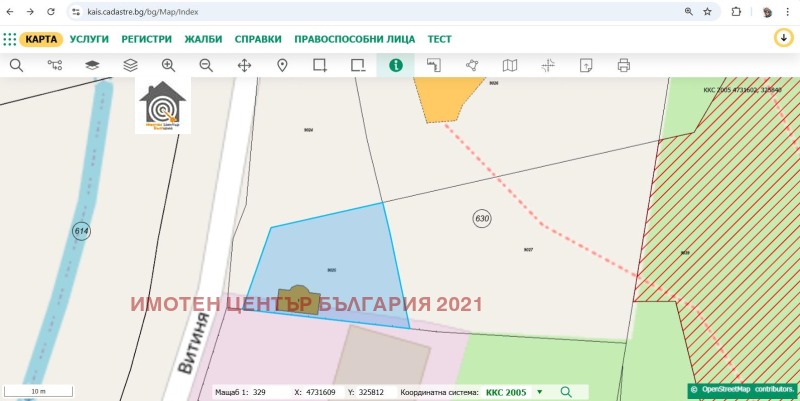
Task: Open the export document icon
Action: point(586,65)
